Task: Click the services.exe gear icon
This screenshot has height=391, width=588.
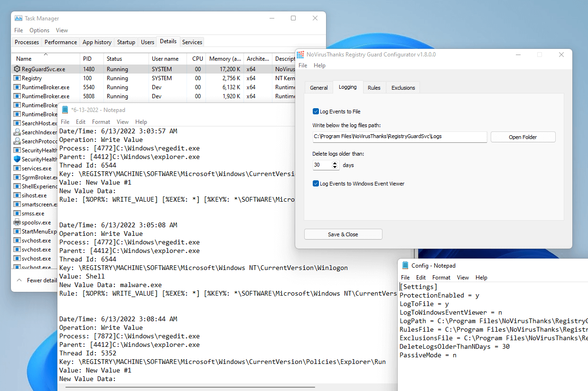Action: point(16,168)
